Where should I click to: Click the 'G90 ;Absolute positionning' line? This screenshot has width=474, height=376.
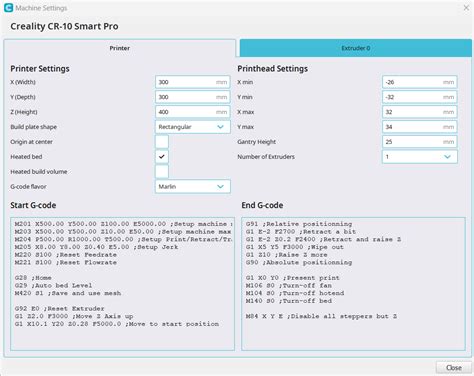pyautogui.click(x=299, y=262)
